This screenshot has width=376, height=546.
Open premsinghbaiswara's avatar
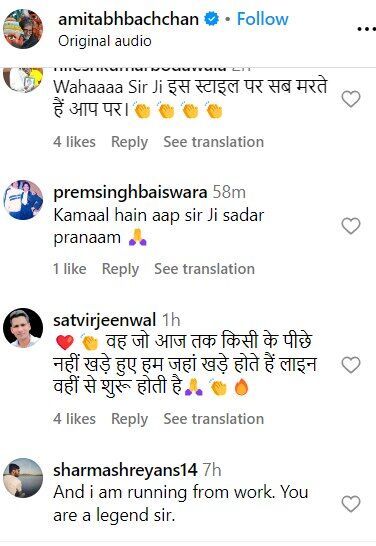(23, 200)
